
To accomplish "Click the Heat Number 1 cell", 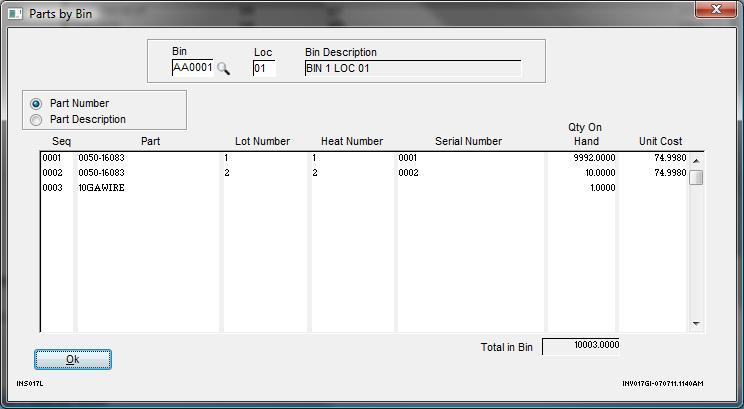I will (314, 158).
